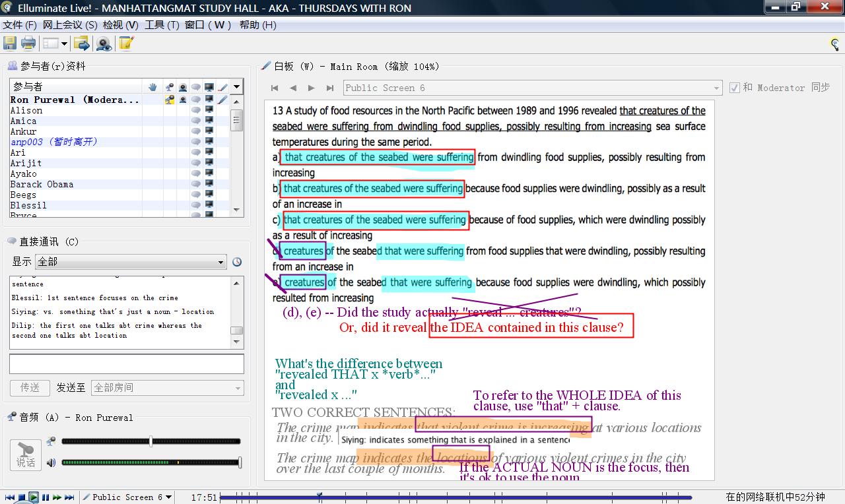Toggle the 和 Moderator 同步 checkbox

(735, 88)
